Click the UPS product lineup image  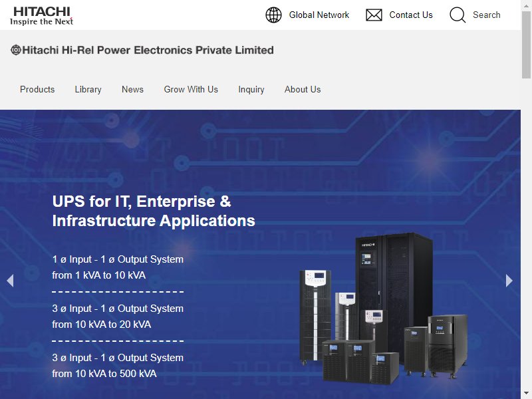[x=383, y=309]
